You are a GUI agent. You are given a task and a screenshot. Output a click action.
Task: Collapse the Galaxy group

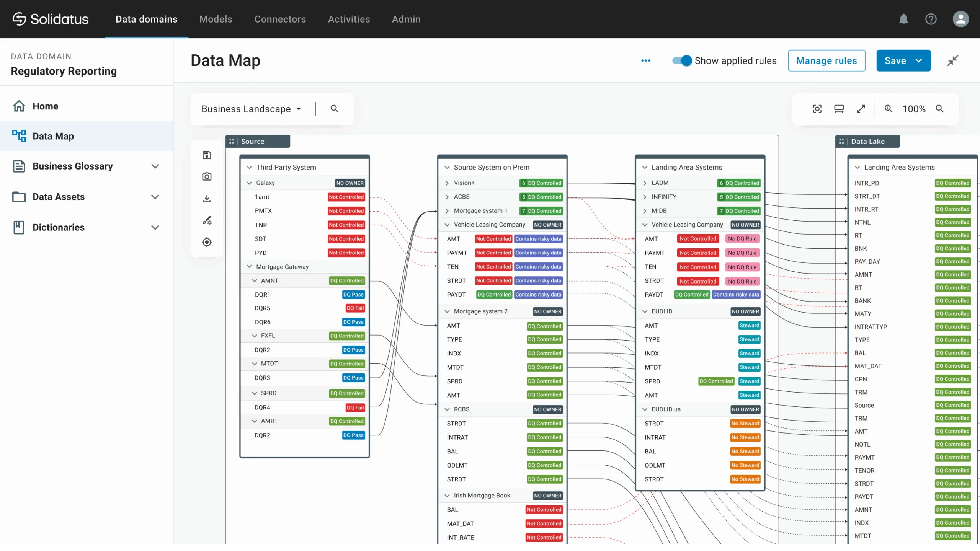(249, 183)
